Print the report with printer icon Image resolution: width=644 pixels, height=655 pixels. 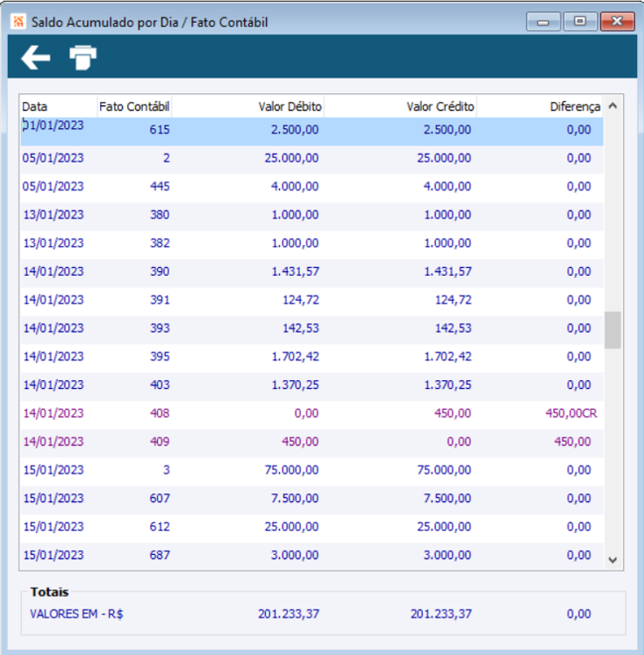pos(82,57)
